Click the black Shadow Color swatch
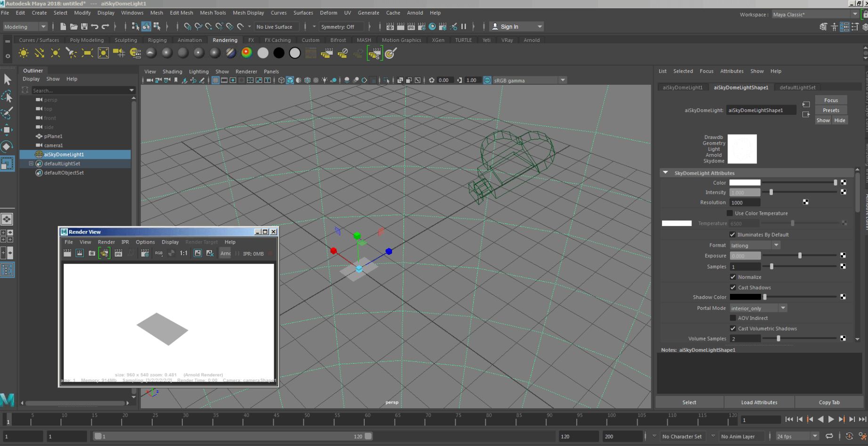868x446 pixels. (x=745, y=297)
